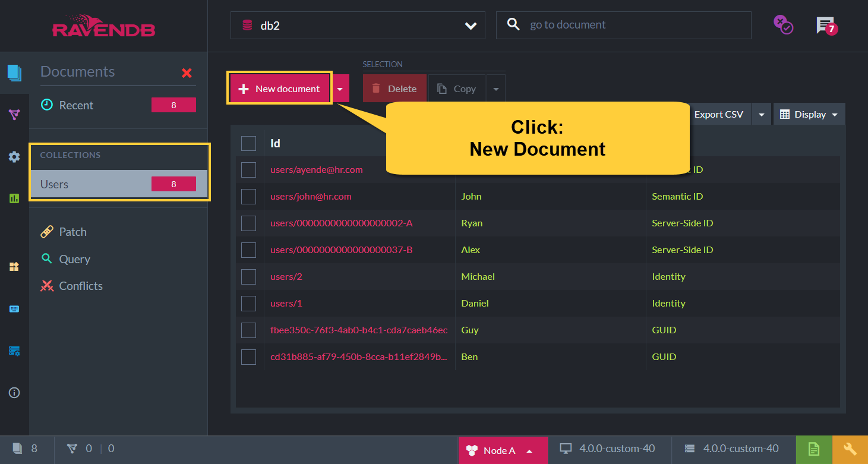Image resolution: width=868 pixels, height=464 pixels.
Task: Click the search magnifier icon
Action: pos(513,24)
